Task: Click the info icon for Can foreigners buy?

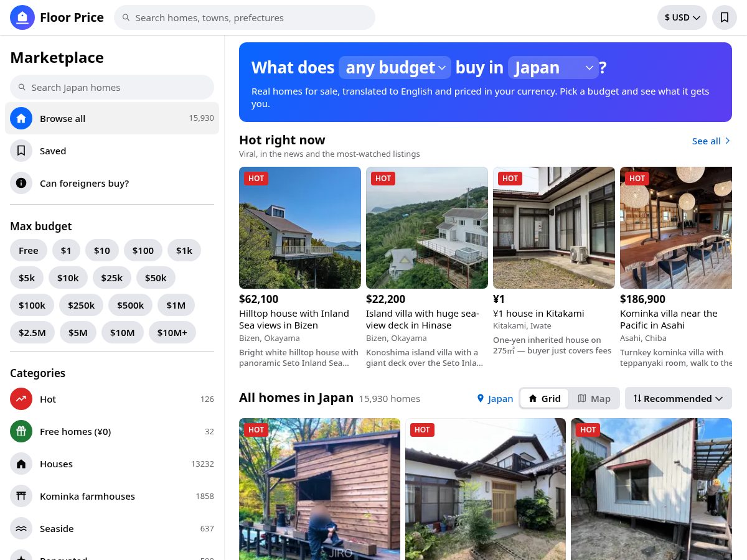Action: (21, 183)
